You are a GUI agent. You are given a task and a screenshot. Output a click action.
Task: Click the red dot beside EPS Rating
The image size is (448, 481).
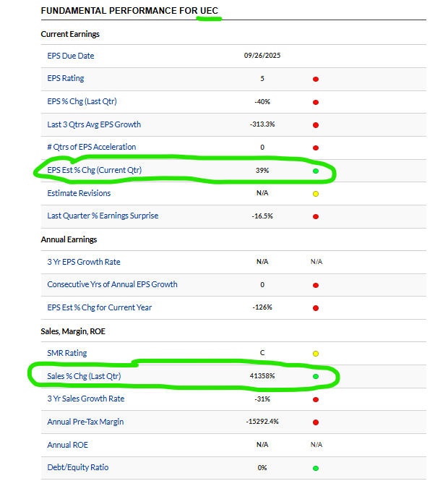pos(315,79)
